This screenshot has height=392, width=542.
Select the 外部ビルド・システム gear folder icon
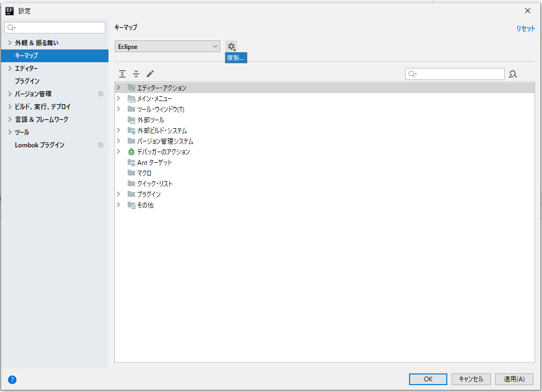[131, 130]
